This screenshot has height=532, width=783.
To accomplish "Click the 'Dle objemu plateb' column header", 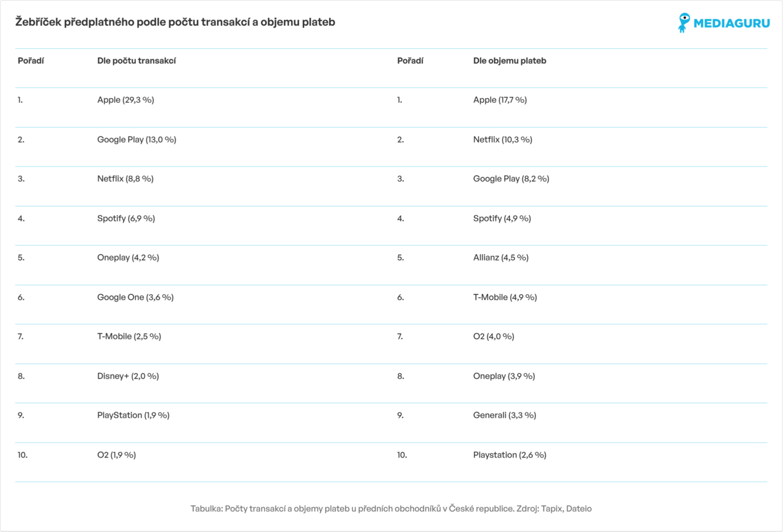I will tap(510, 61).
